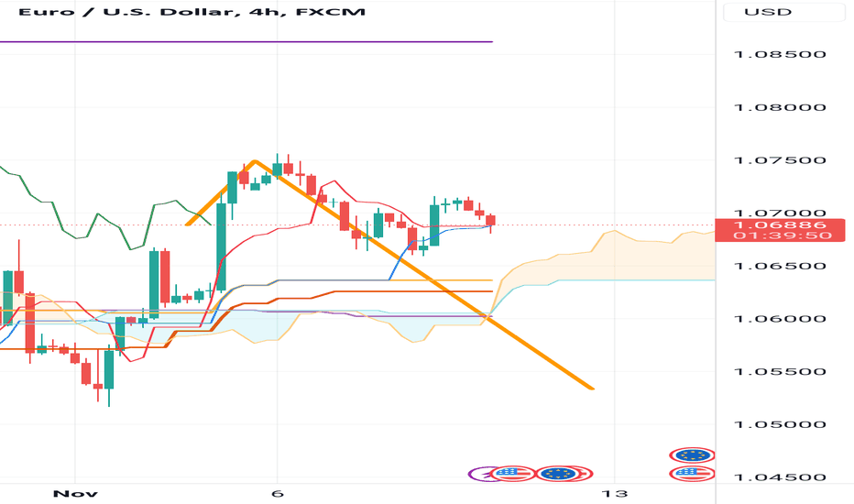Click the 1.04500 price axis label

tap(780, 477)
